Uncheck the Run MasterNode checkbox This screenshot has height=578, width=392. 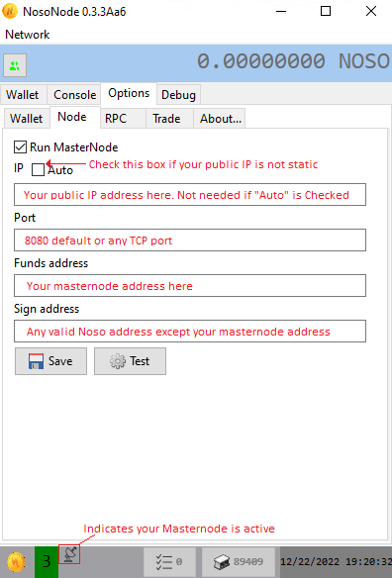[20, 147]
